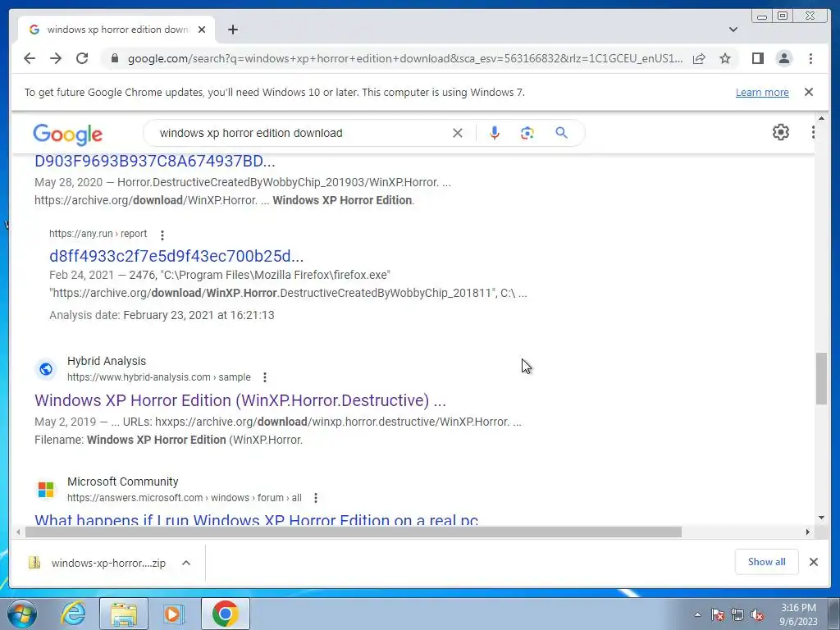Click the Microsoft Community logo favicon

point(46,490)
